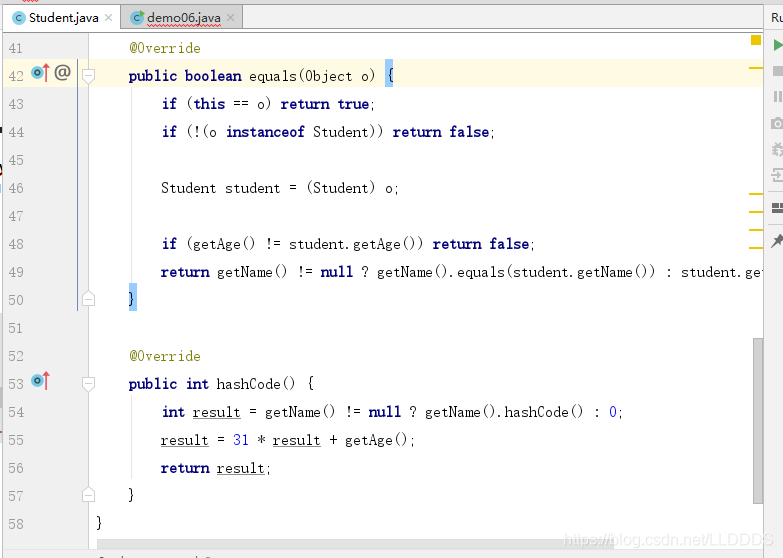Click 'instanceof' keyword on line 44

click(x=265, y=132)
